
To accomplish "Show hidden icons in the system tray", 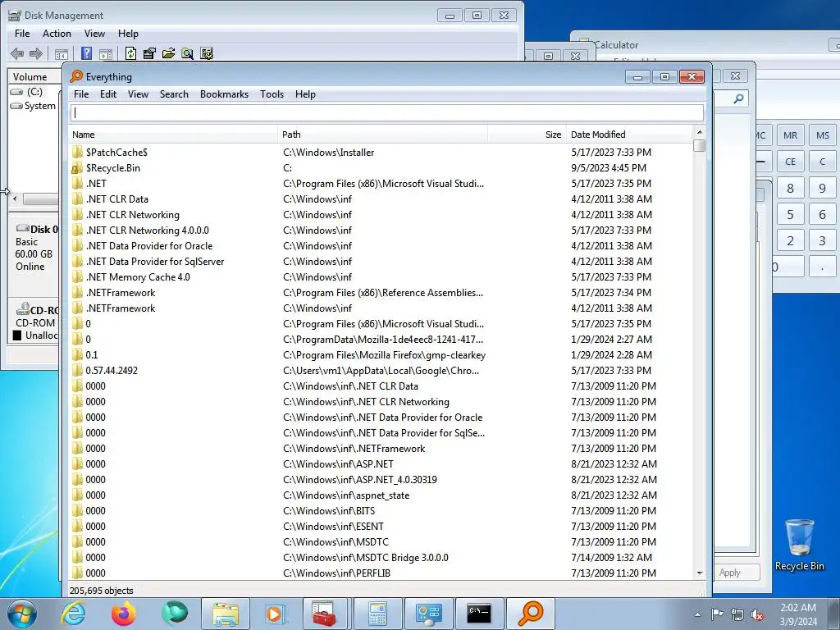I will (697, 614).
